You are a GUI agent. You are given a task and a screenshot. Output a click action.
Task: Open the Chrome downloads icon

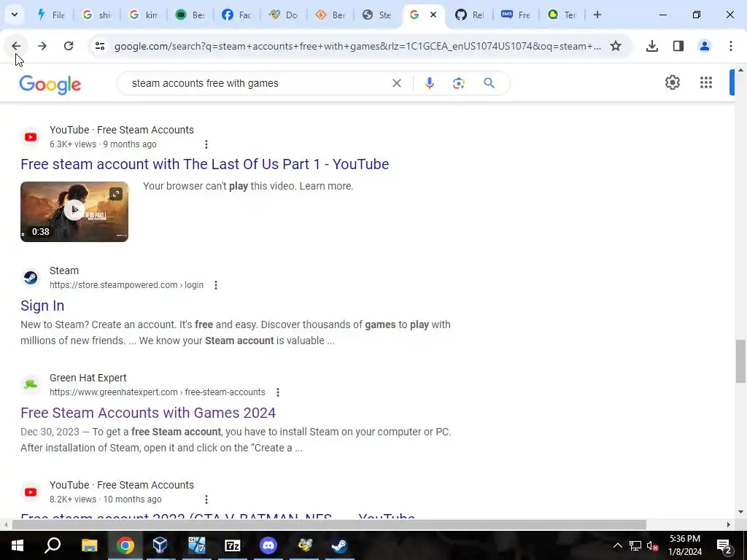click(651, 46)
